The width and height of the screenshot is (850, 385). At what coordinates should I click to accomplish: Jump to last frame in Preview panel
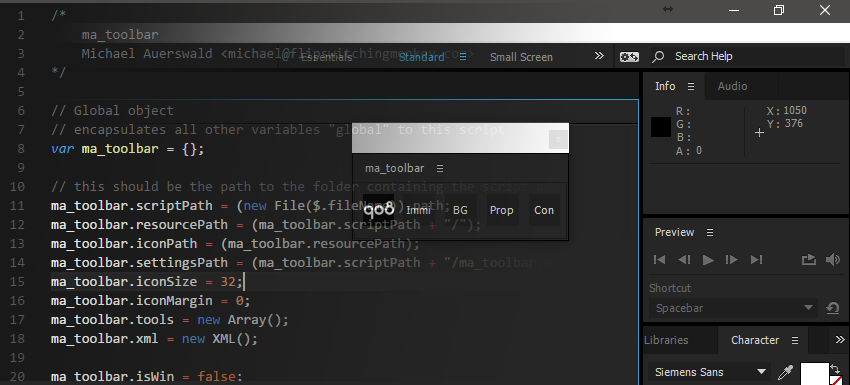point(756,260)
